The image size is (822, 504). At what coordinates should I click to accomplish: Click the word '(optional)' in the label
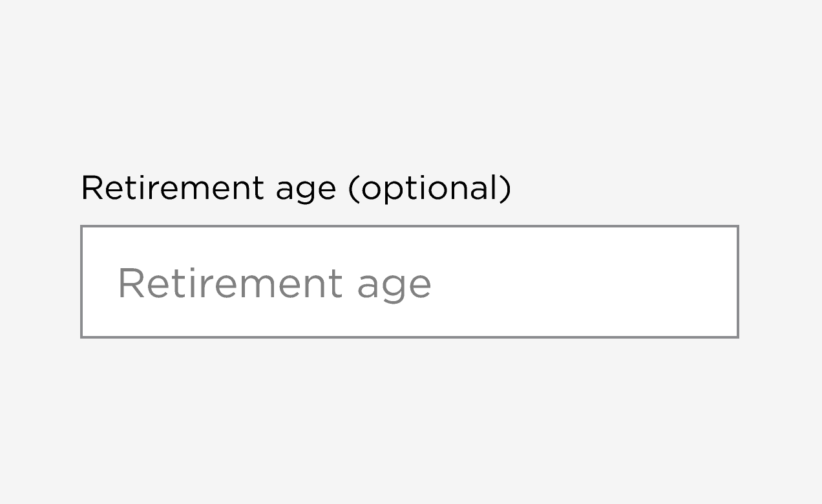click(x=429, y=188)
